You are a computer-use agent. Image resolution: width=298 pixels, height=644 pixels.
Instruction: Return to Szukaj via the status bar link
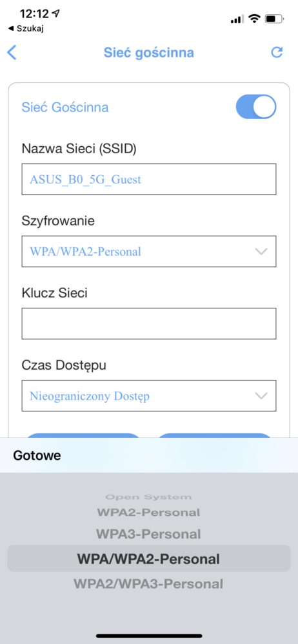(26, 28)
